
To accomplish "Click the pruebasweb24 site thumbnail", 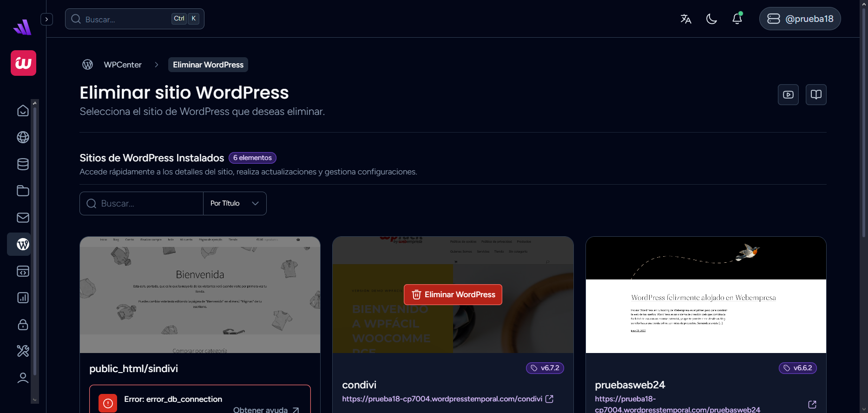I will [x=705, y=294].
